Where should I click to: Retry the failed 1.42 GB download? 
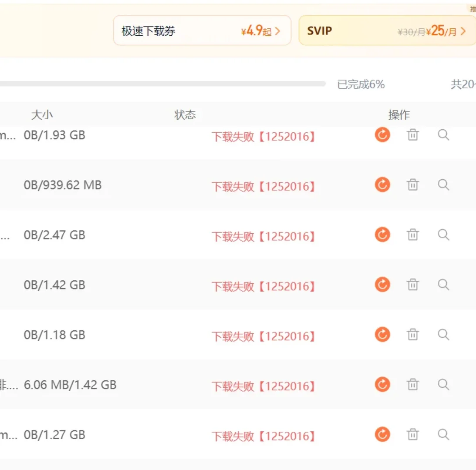pos(382,285)
